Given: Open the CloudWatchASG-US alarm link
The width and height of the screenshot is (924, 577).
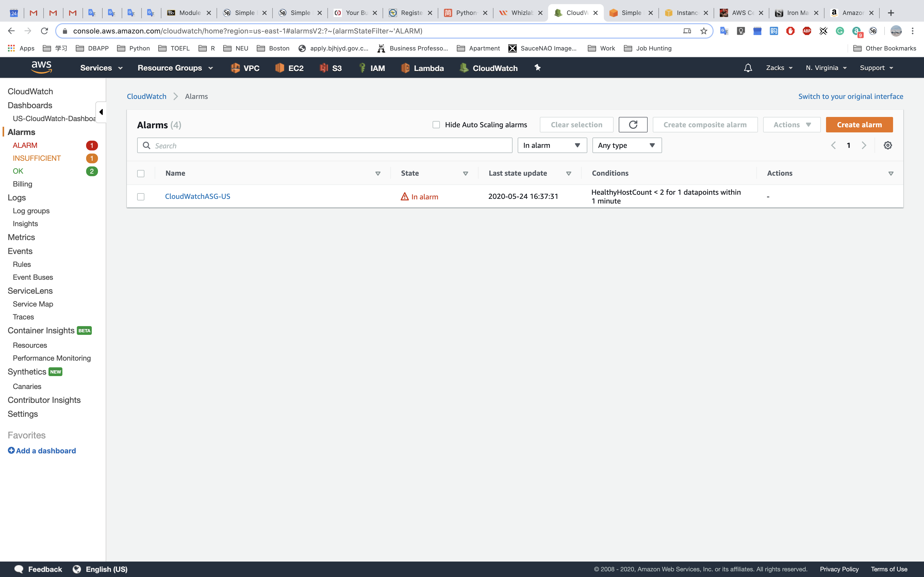Looking at the screenshot, I should coord(197,197).
